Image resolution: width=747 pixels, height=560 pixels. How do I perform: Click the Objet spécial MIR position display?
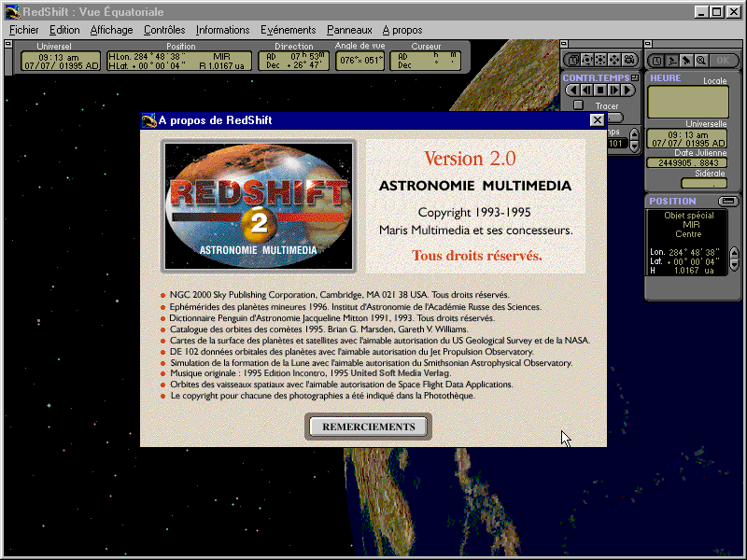coord(686,243)
